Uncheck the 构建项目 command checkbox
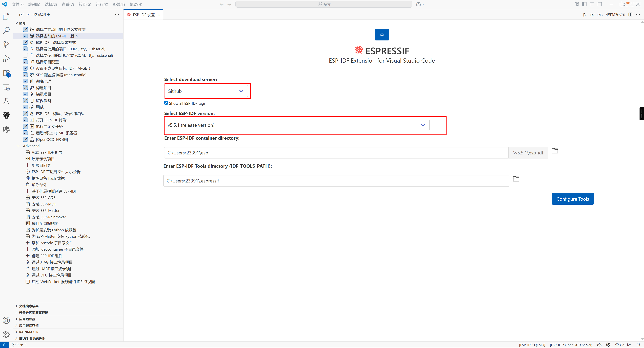The image size is (644, 348). 25,88
